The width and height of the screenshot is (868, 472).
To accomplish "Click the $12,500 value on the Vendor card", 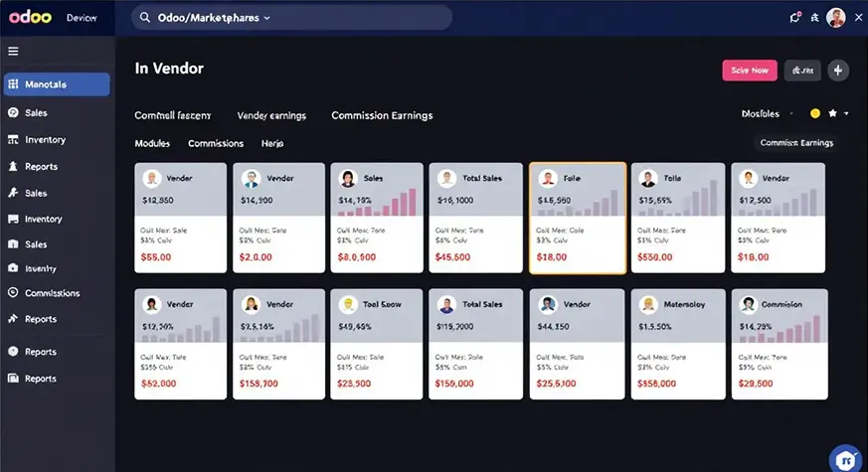I will [x=755, y=201].
